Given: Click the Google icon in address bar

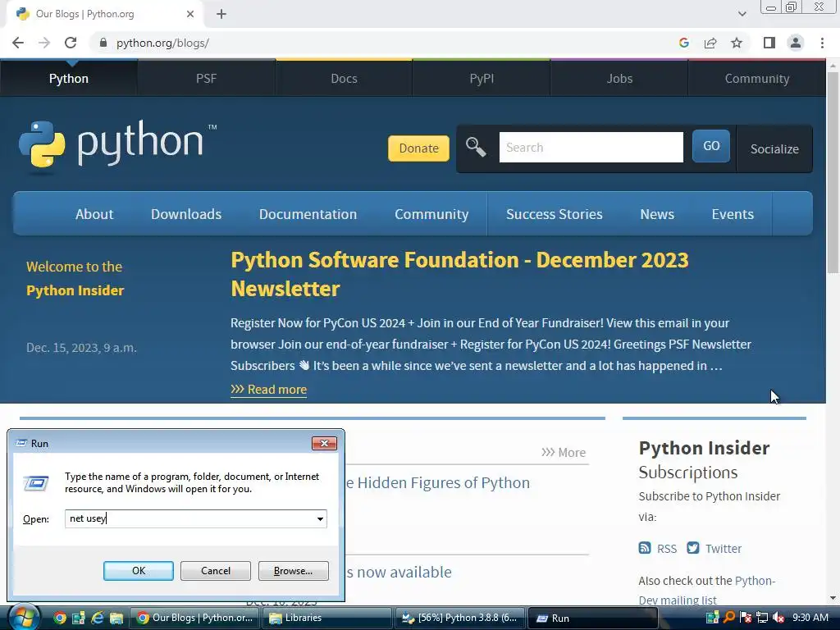Looking at the screenshot, I should click(683, 43).
